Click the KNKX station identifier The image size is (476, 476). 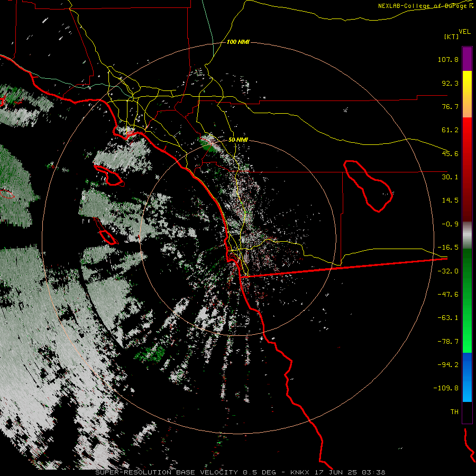tap(300, 472)
